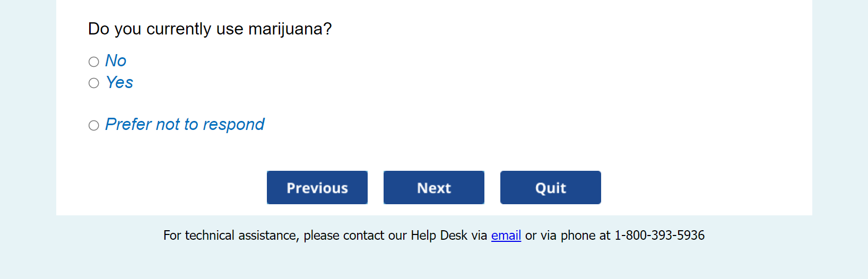Exit the survey with the Quit button
The image size is (868, 279).
click(550, 188)
